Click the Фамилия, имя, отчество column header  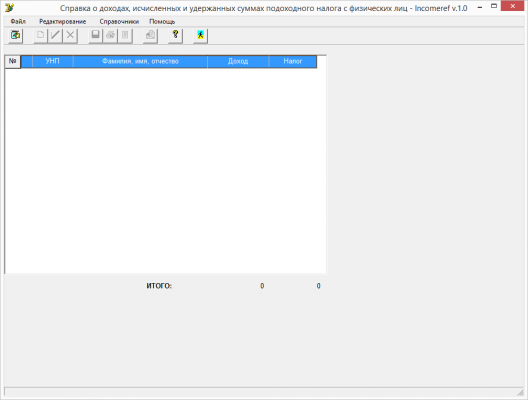click(140, 61)
